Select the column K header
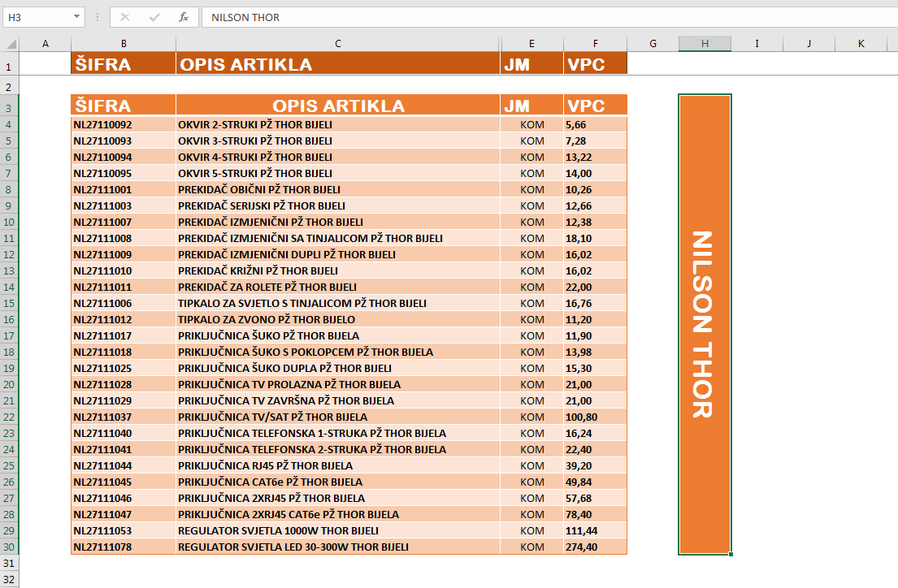 point(861,44)
